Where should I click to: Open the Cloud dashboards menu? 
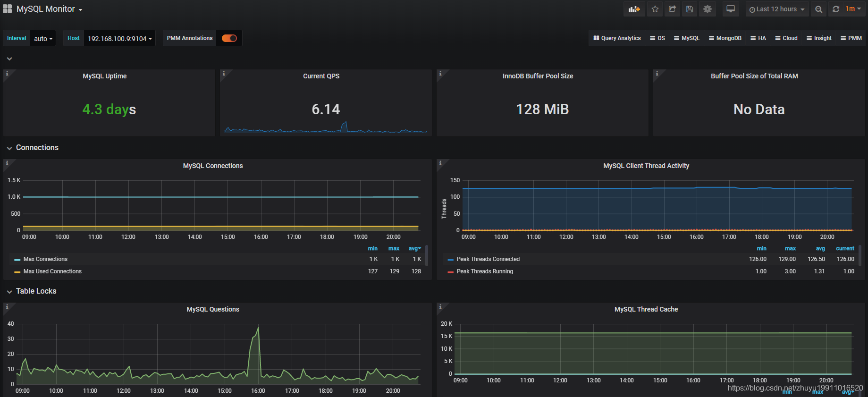pos(786,38)
